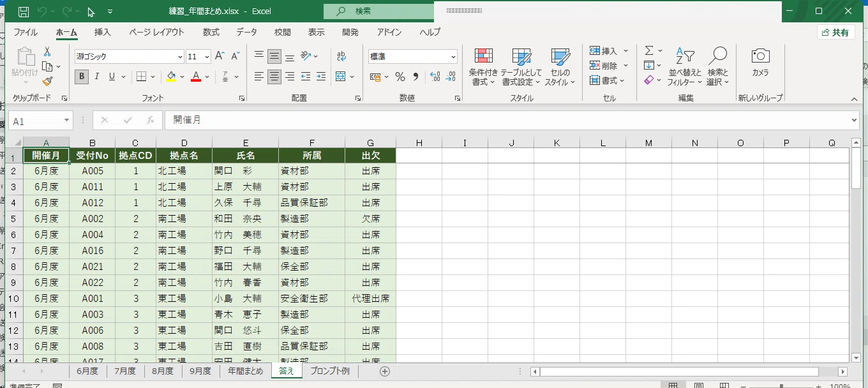
Task: Click the Save icon in the title bar
Action: [24, 11]
